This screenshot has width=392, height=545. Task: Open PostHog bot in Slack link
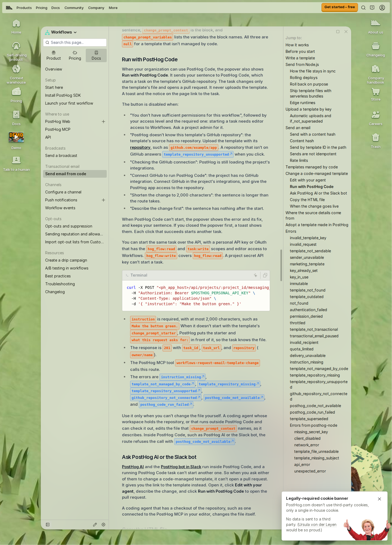(x=181, y=467)
